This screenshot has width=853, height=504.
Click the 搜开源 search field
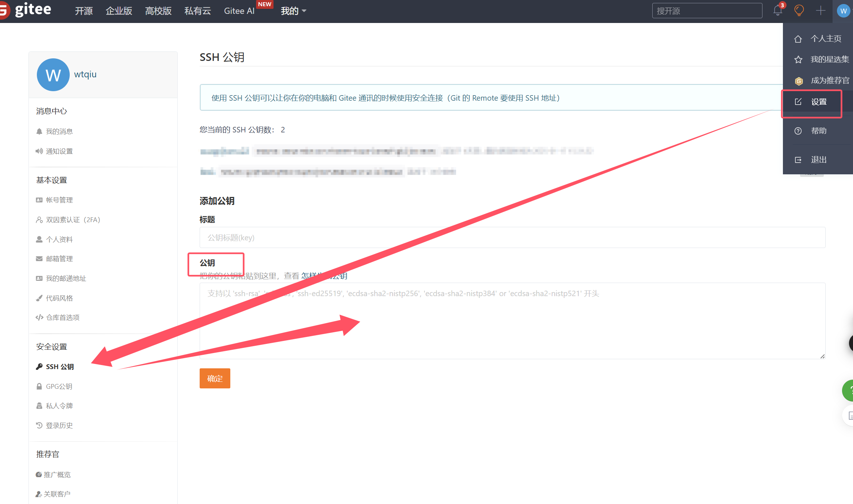(707, 11)
